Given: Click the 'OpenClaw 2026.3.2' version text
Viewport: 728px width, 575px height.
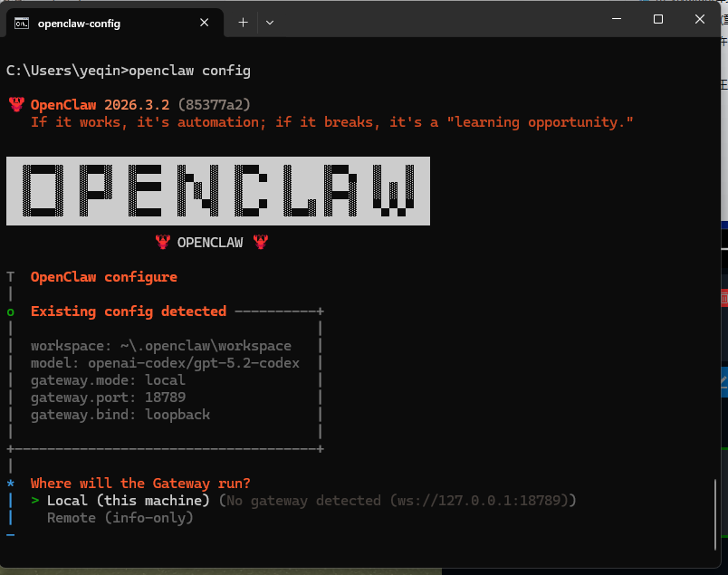Looking at the screenshot, I should (100, 105).
